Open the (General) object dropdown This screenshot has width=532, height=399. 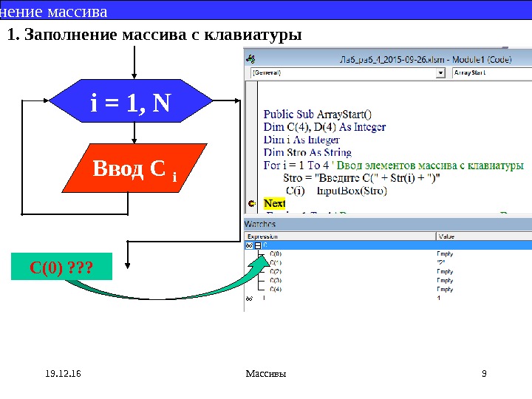pos(348,72)
